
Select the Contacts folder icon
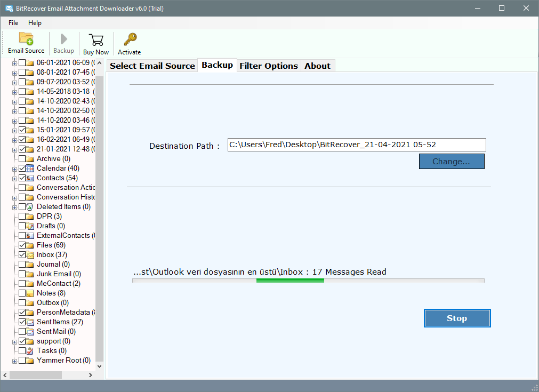[x=30, y=178]
